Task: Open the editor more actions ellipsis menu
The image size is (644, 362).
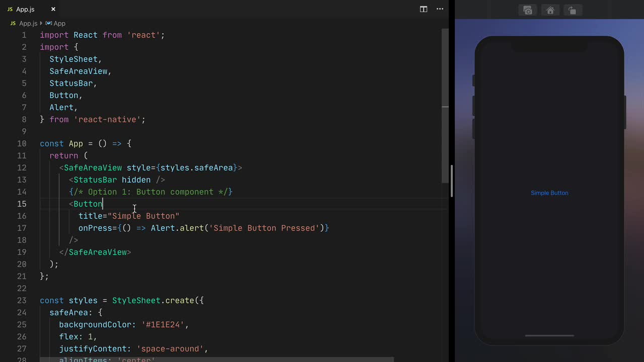Action: coord(440,9)
